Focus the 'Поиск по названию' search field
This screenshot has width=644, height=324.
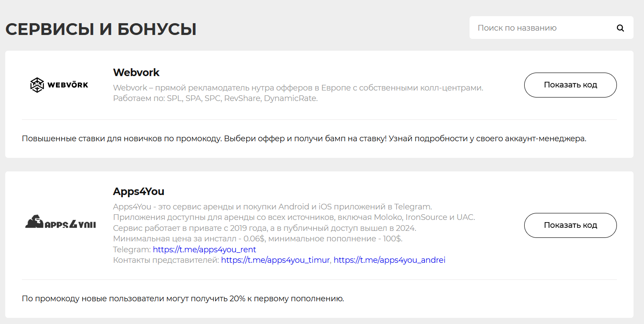(x=542, y=28)
